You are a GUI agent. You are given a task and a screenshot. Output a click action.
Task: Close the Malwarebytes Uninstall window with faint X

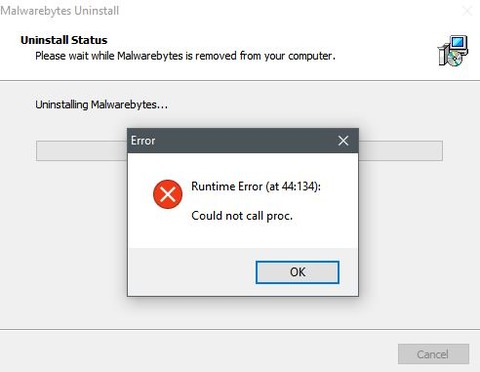(468, 11)
